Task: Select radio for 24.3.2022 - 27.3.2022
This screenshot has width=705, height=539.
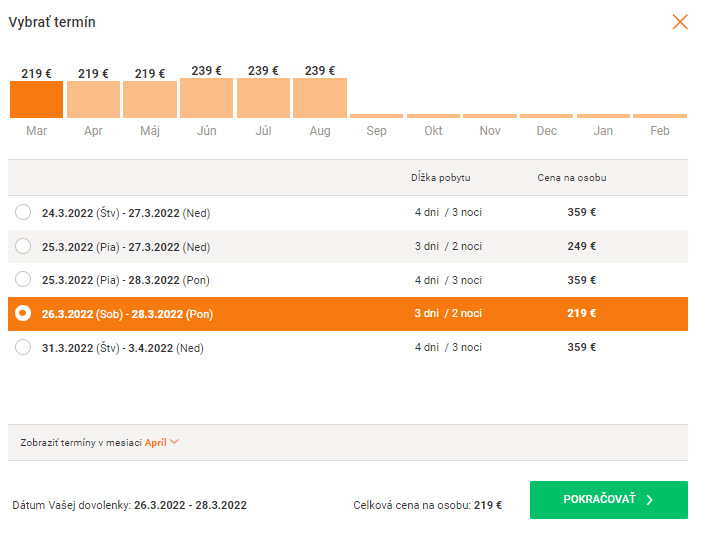Action: (x=23, y=213)
